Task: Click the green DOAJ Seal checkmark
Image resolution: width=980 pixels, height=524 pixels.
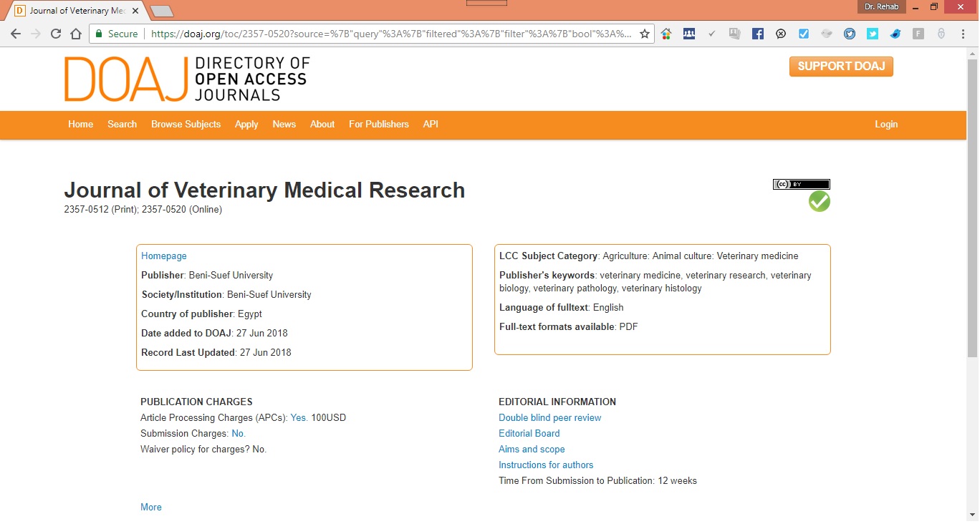Action: [x=820, y=201]
